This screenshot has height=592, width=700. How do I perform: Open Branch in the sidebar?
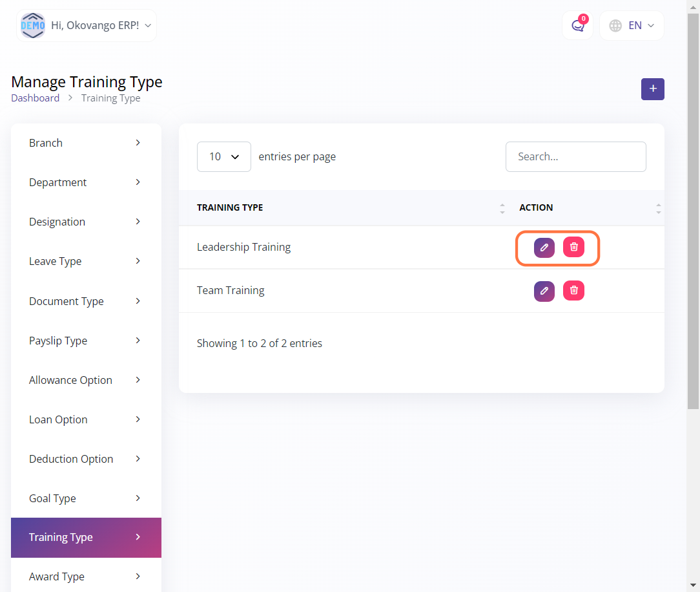[x=86, y=143]
